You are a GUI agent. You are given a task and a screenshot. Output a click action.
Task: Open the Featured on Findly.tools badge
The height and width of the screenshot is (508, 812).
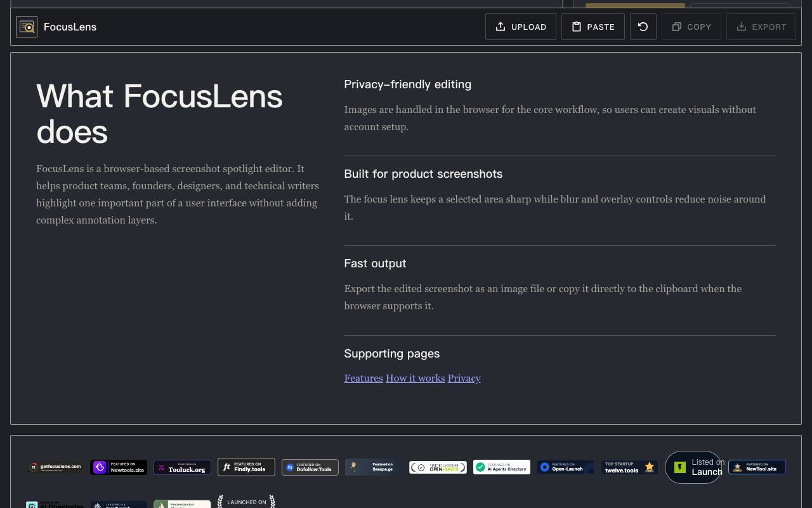pyautogui.click(x=246, y=467)
